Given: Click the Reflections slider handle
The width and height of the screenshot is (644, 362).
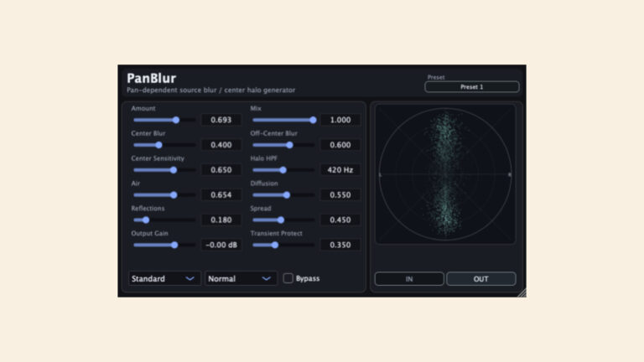Looking at the screenshot, I should [x=146, y=220].
